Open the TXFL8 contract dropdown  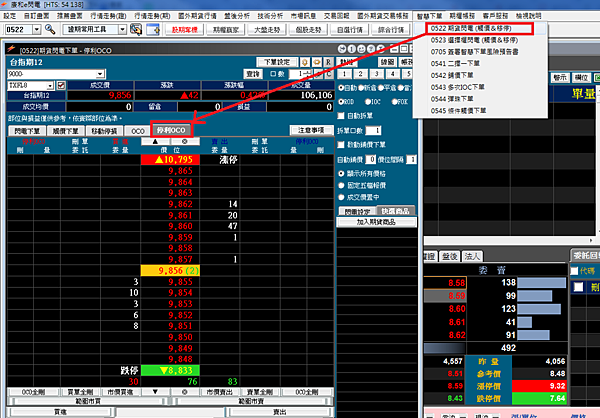click(50, 86)
